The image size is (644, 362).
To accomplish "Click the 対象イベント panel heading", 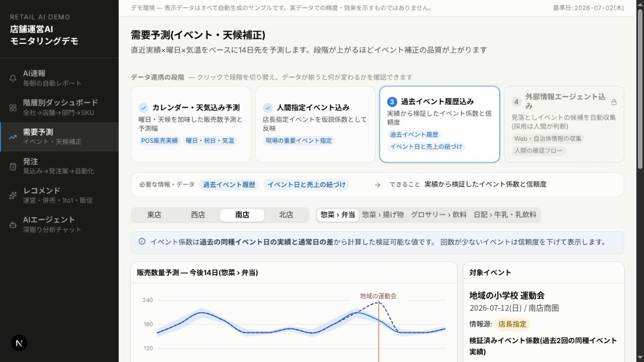I will click(490, 273).
